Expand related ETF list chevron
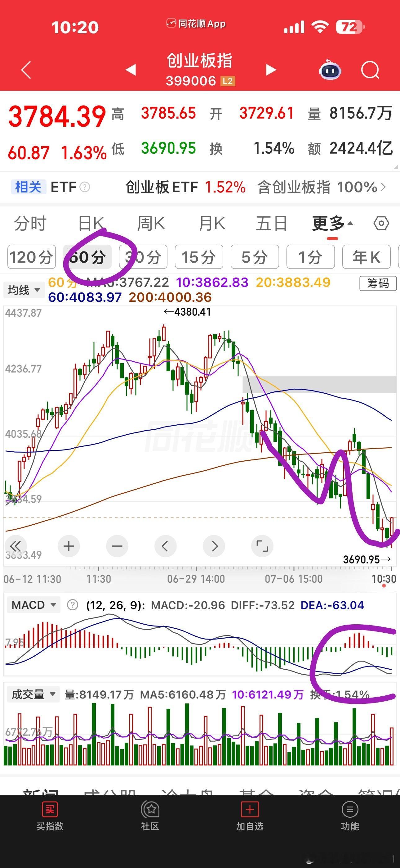The width and height of the screenshot is (400, 868). (384, 187)
